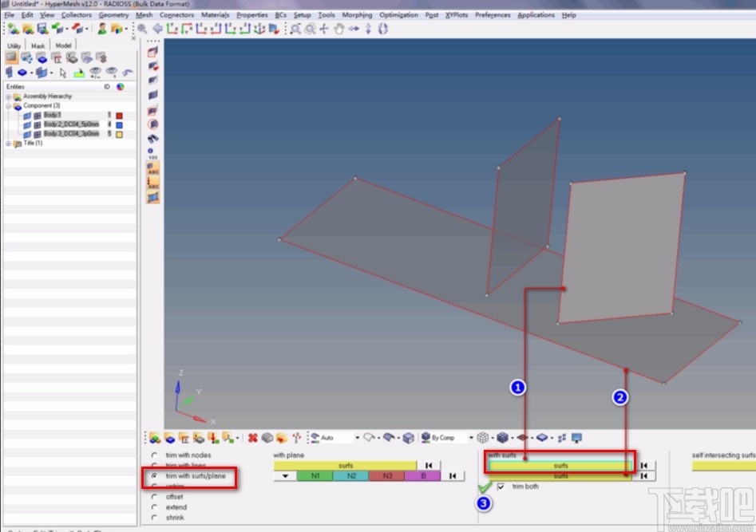Click the yellow add-to-panel icon in browser
Image resolution: width=756 pixels, height=532 pixels.
pos(78,73)
